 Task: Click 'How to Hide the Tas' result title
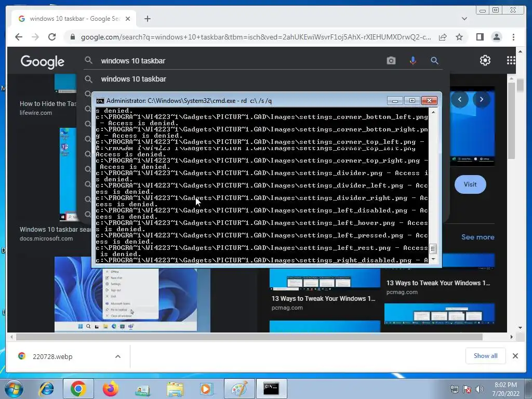pos(48,104)
